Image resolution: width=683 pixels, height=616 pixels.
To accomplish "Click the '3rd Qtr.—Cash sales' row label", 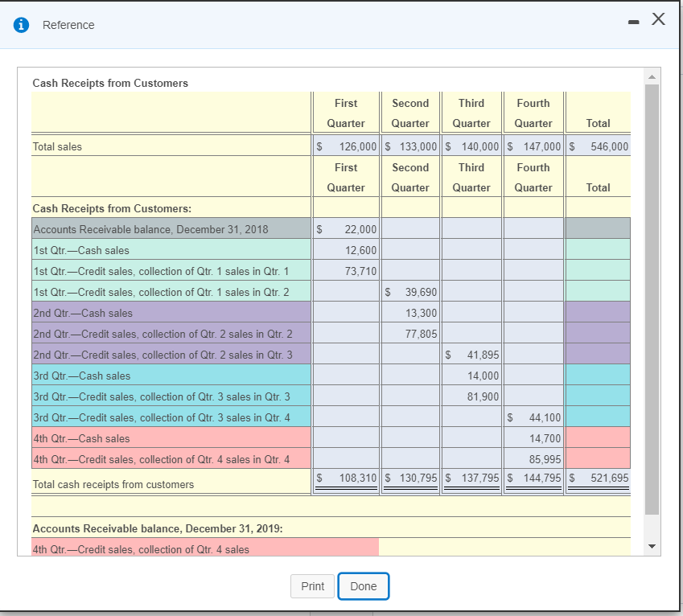I will click(82, 376).
